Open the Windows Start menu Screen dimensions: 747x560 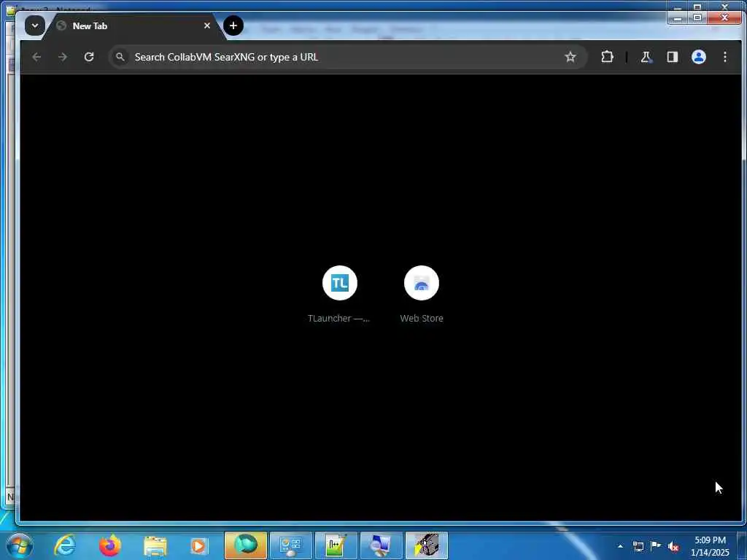20,545
